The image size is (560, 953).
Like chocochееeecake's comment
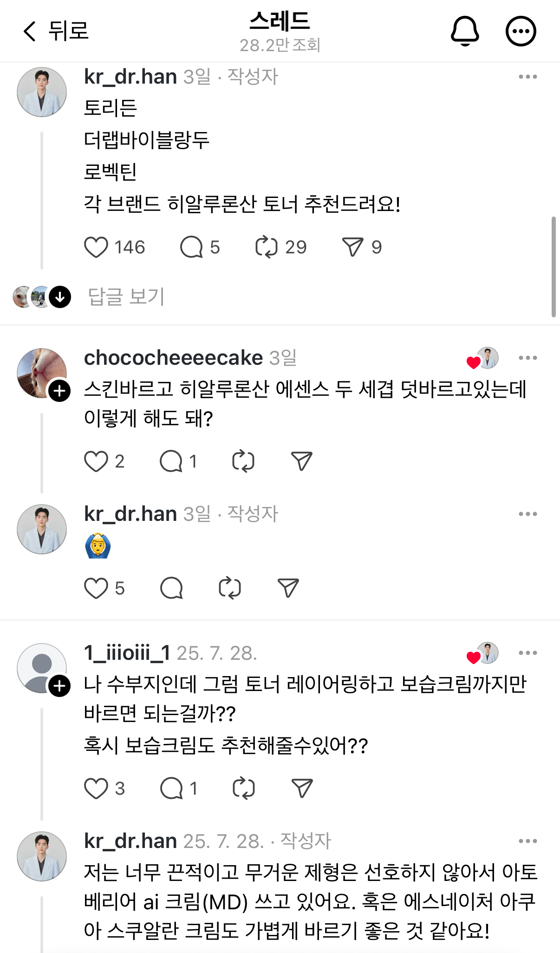tap(96, 461)
